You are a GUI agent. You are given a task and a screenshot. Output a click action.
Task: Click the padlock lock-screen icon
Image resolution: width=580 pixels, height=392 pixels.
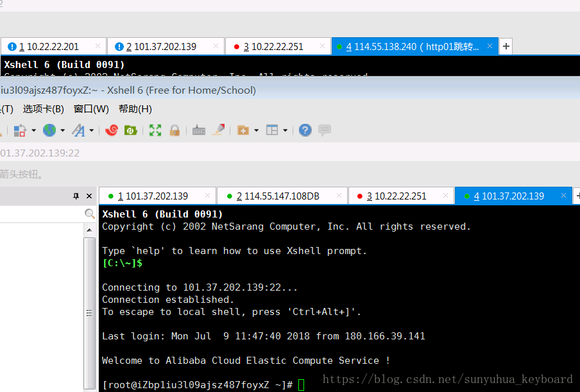(175, 130)
